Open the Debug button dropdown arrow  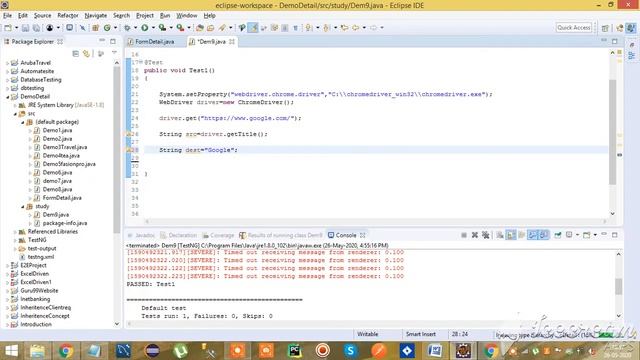coord(136,28)
